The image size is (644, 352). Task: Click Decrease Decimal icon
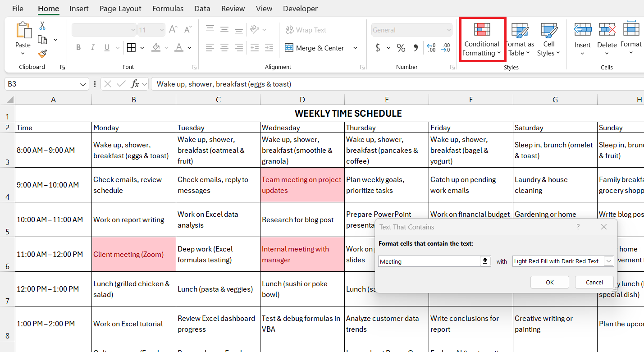[446, 48]
